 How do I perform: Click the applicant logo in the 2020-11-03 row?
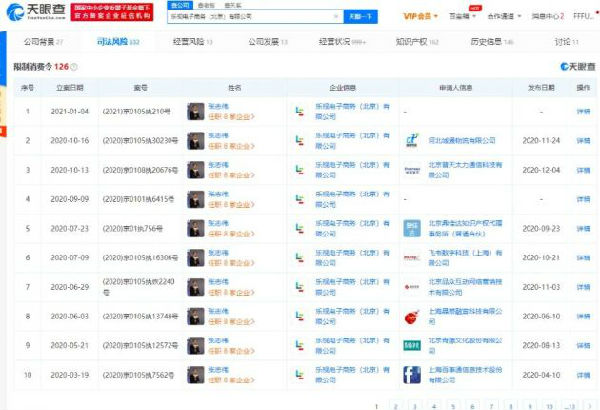(412, 287)
